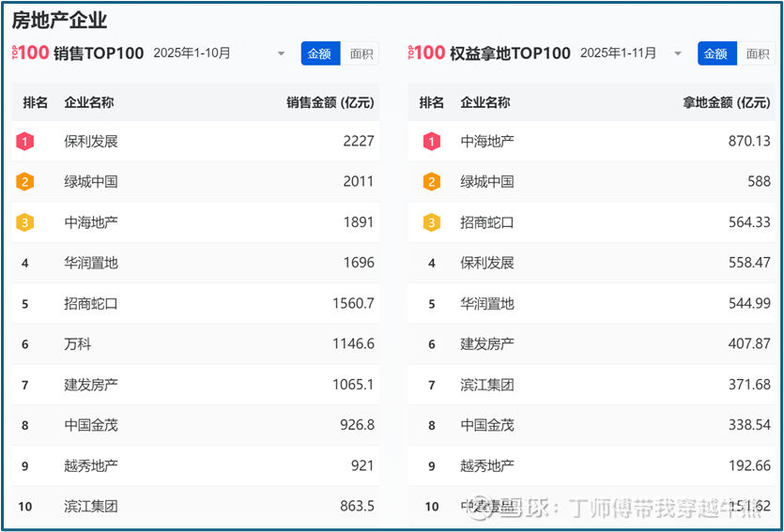
Task: Select 建发房产 in sales ranking row 7
Action: coord(91,385)
